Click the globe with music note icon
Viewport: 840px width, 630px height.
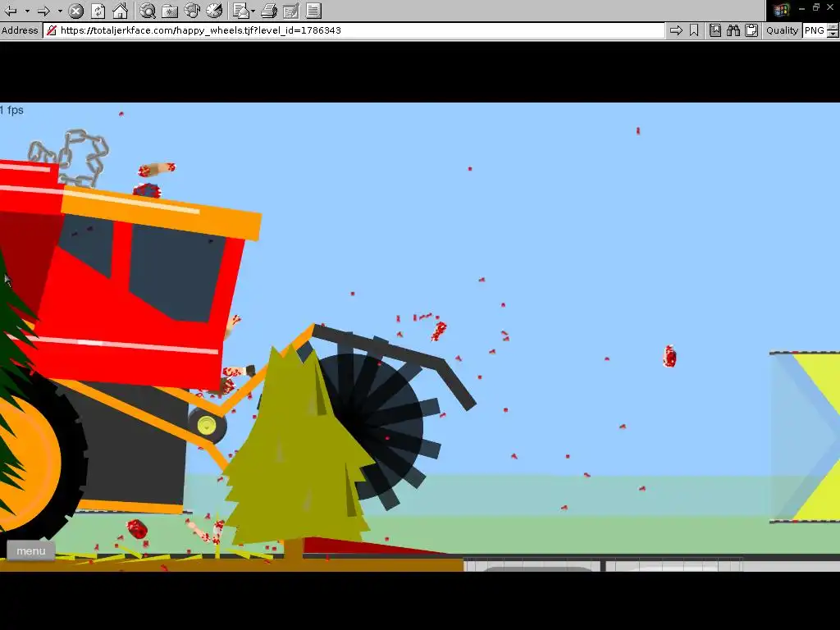point(192,11)
